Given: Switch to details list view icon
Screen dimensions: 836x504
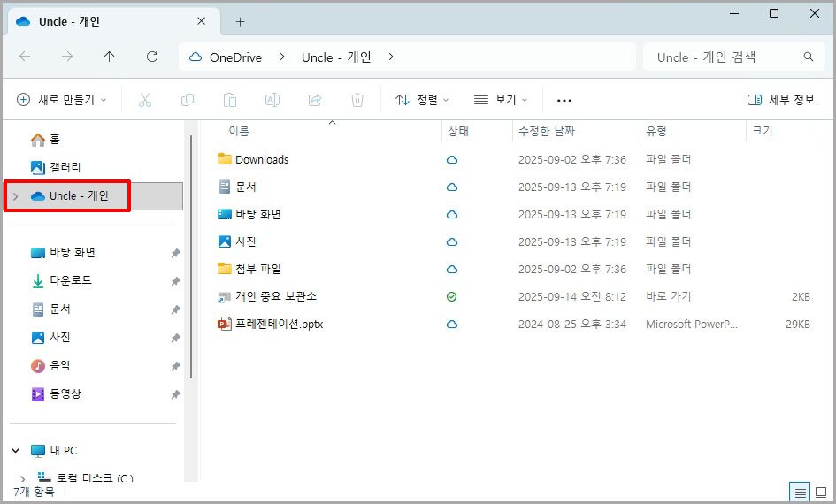Looking at the screenshot, I should (800, 493).
